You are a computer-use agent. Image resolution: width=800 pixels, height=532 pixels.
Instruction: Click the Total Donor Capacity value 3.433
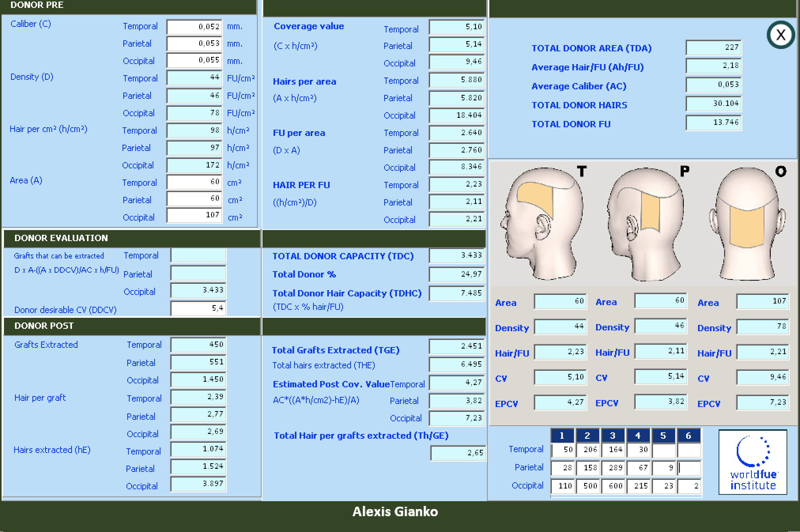[457, 255]
